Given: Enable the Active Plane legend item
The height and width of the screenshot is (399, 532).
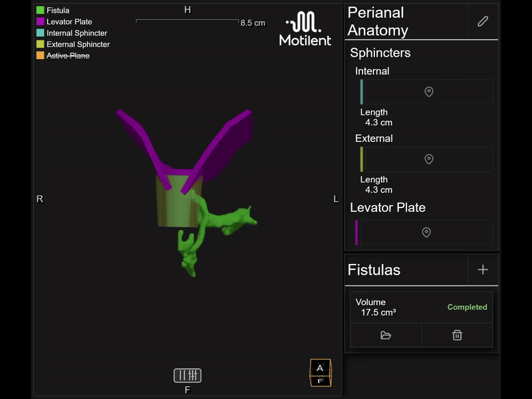Looking at the screenshot, I should [67, 55].
